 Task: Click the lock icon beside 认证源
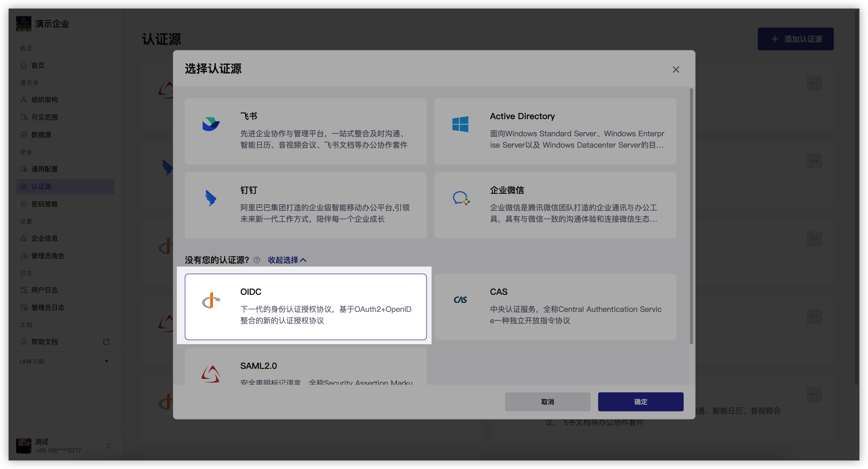pyautogui.click(x=24, y=187)
